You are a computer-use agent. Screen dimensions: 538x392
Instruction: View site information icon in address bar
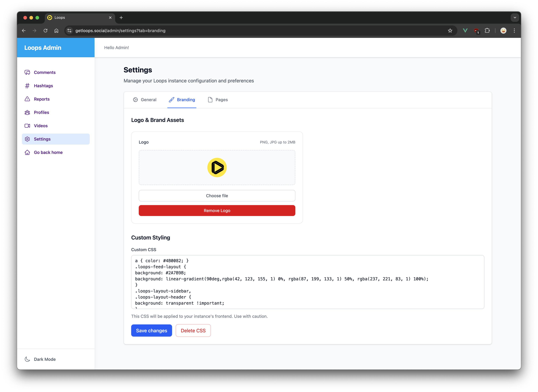(70, 31)
